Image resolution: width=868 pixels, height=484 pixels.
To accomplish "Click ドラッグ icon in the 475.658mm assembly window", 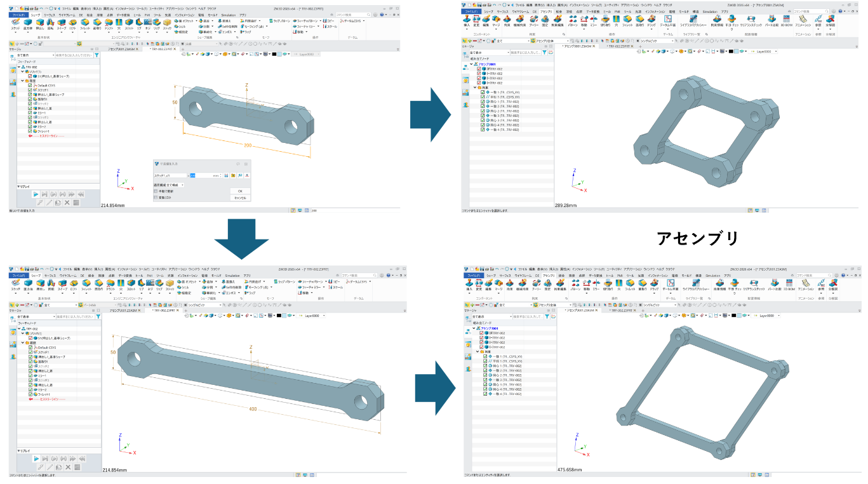I will 653,285.
